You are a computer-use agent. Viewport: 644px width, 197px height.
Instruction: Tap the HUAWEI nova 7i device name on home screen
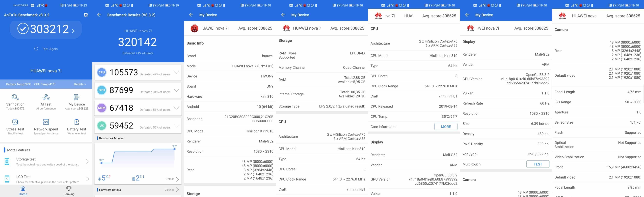point(46,71)
